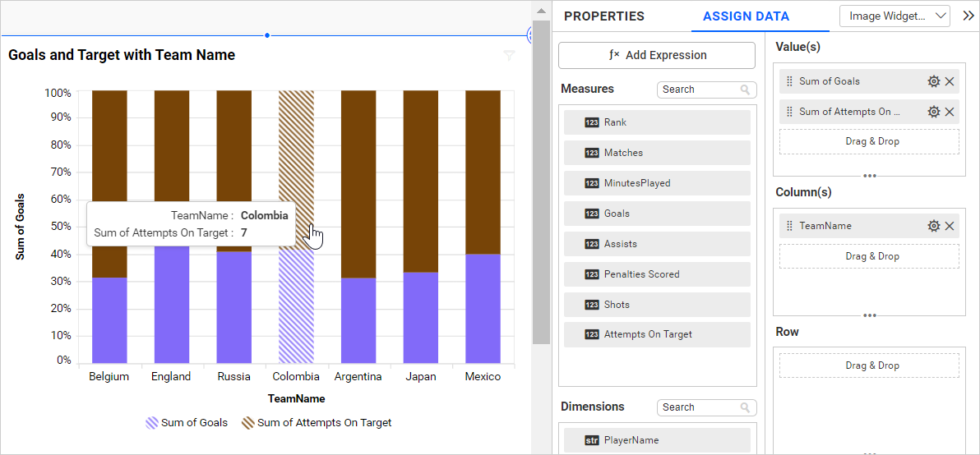Remove Sum of Goals value field

click(x=950, y=81)
